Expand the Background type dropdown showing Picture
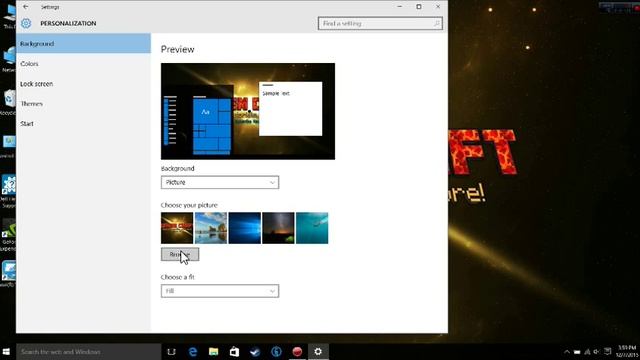The height and width of the screenshot is (360, 640). [x=220, y=182]
